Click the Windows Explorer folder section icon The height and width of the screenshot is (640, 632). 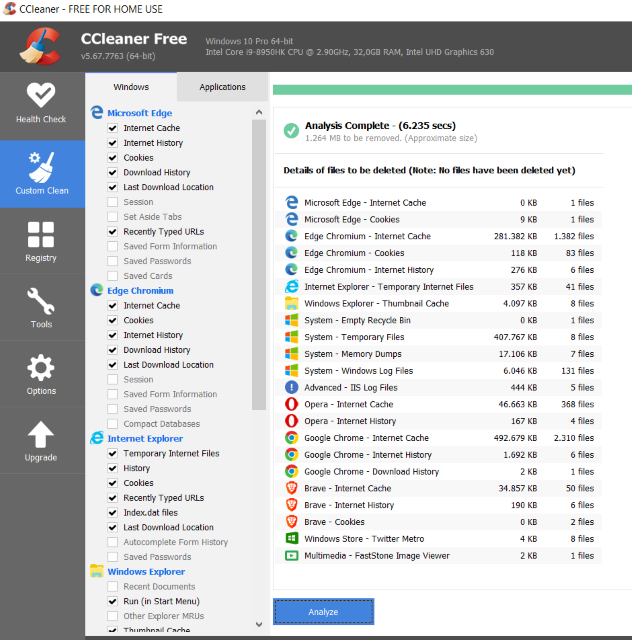[97, 571]
